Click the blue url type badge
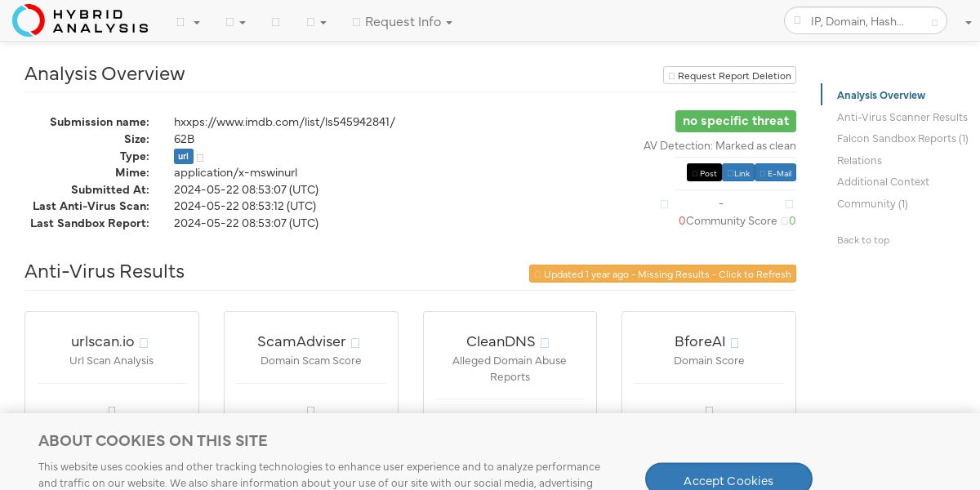980x490 pixels. coord(184,157)
